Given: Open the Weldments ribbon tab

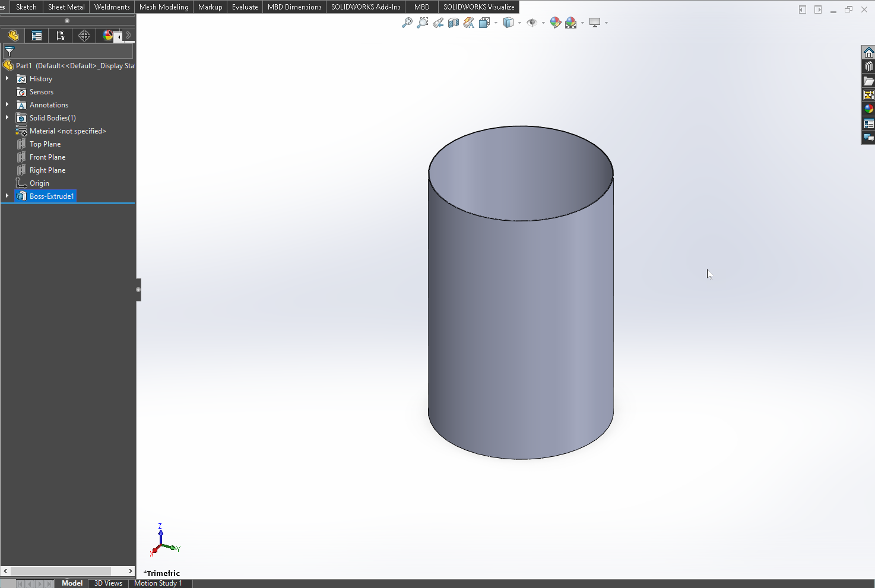Looking at the screenshot, I should pos(112,7).
